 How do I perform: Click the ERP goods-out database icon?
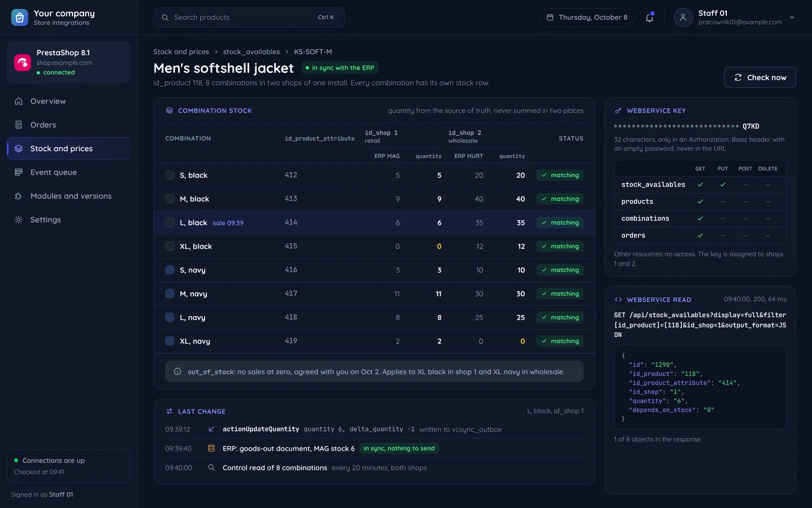tap(211, 448)
